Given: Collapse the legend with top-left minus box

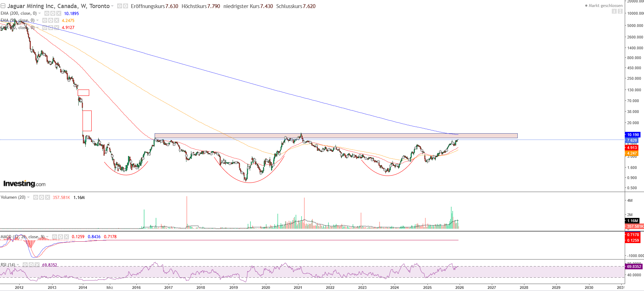Looking at the screenshot, I should tap(3, 6).
